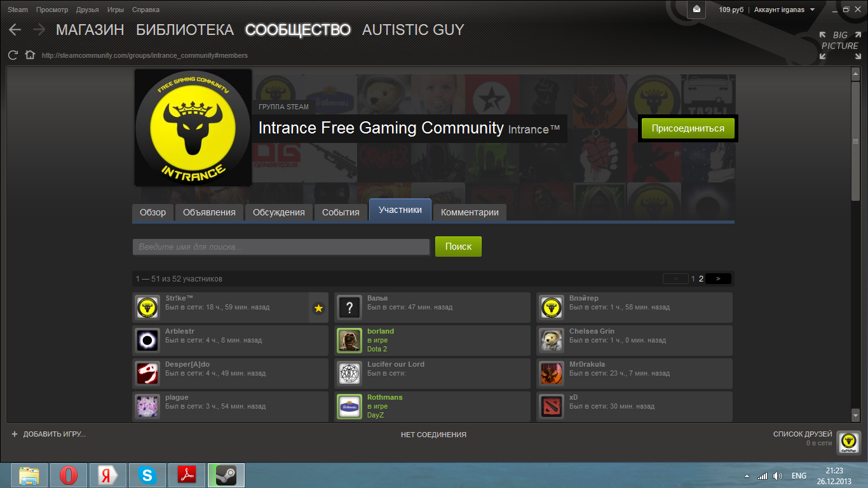
Task: Reload the page with refresh icon
Action: (13, 55)
